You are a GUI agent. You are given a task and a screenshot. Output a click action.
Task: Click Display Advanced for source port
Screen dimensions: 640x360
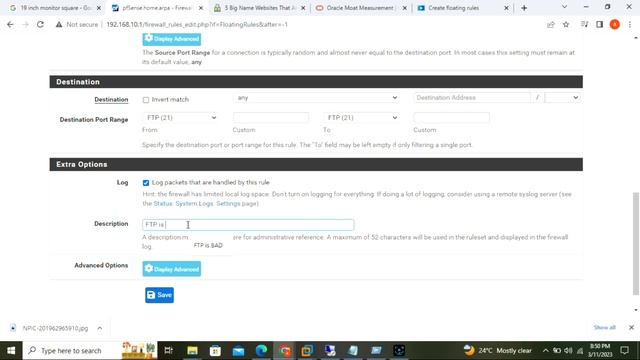[171, 39]
